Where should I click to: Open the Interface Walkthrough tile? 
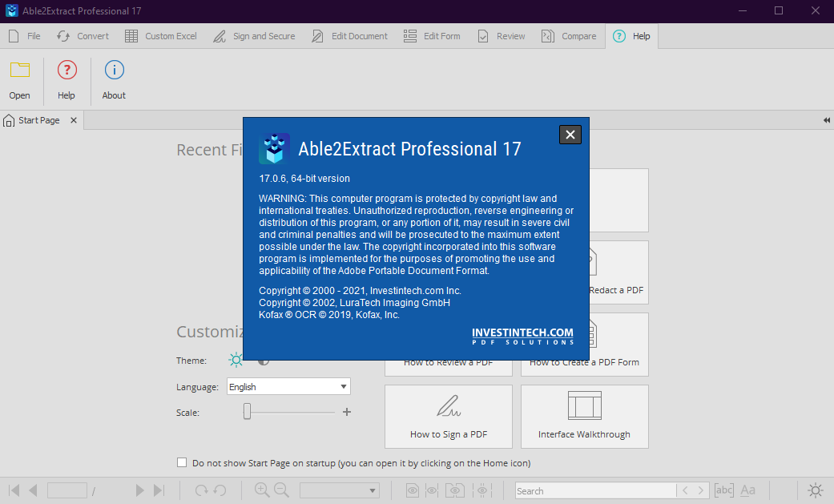pos(585,417)
